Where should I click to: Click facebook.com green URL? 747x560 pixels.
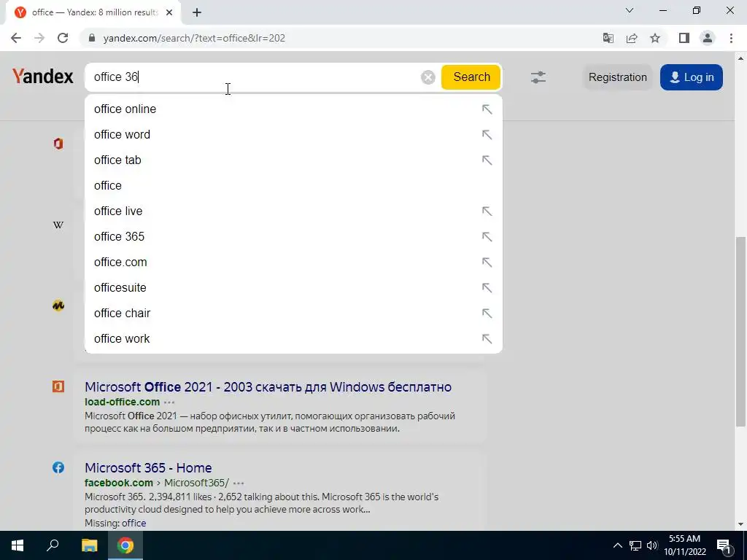click(119, 483)
